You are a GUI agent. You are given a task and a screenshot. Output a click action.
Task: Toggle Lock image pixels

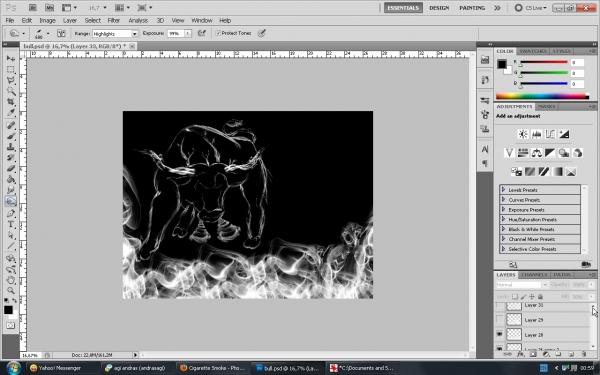pyautogui.click(x=523, y=297)
